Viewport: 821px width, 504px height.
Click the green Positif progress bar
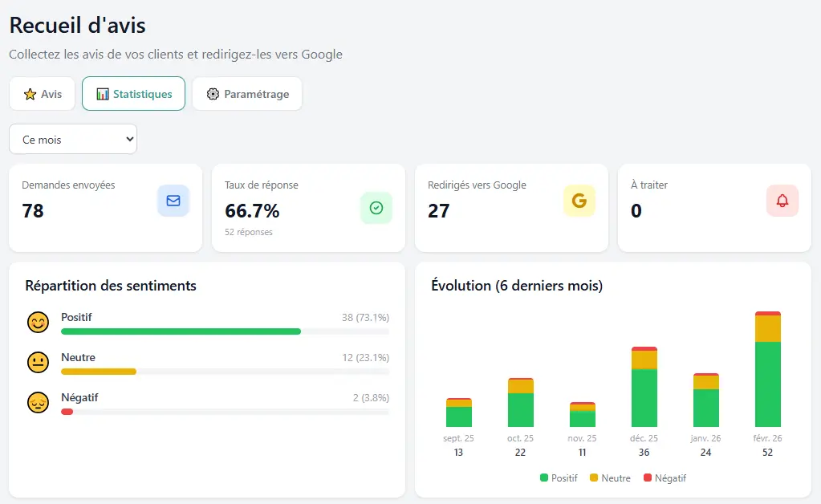(x=181, y=331)
